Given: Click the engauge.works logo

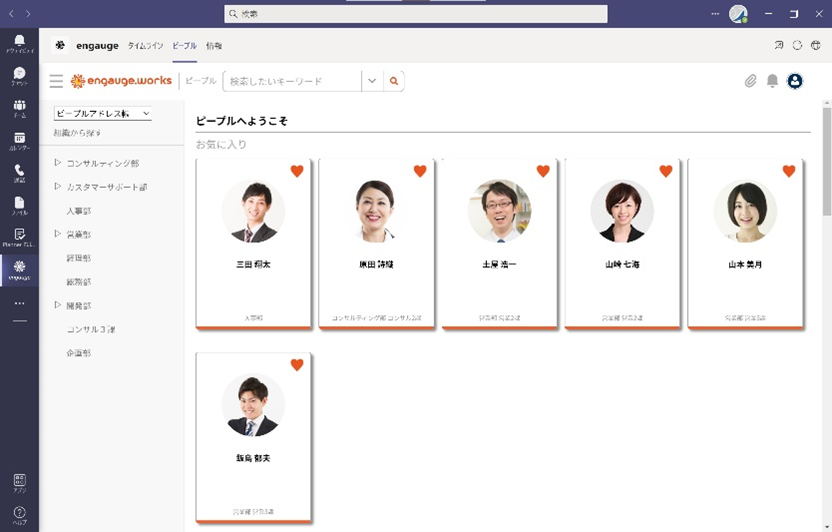Looking at the screenshot, I should 122,81.
